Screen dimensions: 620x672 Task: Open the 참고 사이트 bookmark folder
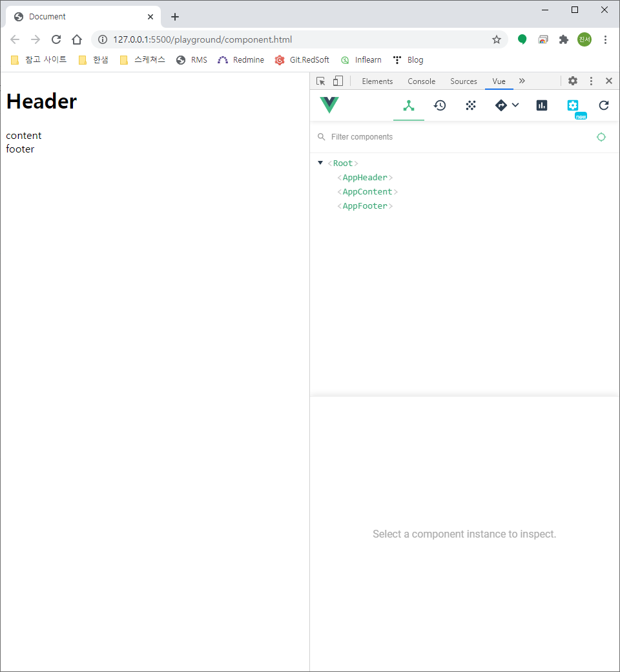click(x=39, y=60)
